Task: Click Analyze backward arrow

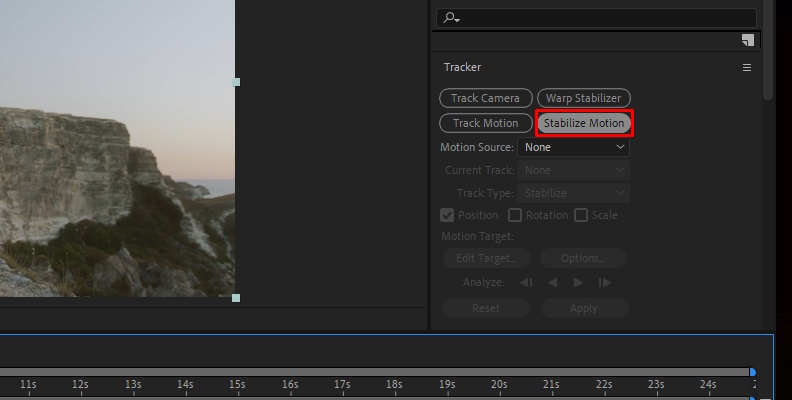Action: click(x=553, y=282)
